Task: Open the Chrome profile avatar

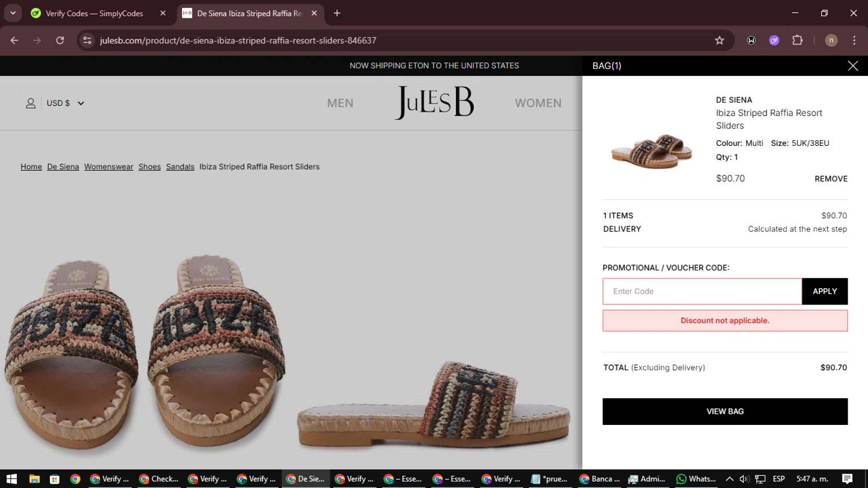Action: 831,41
